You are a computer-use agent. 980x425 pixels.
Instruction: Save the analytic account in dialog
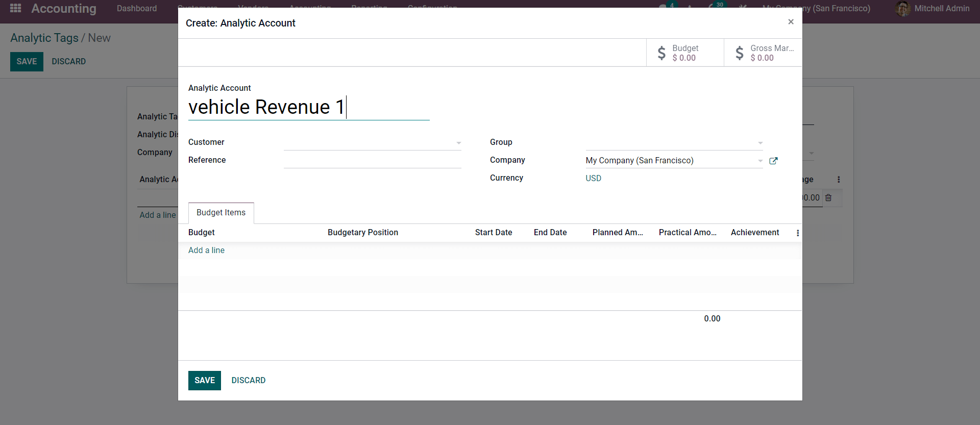coord(205,381)
